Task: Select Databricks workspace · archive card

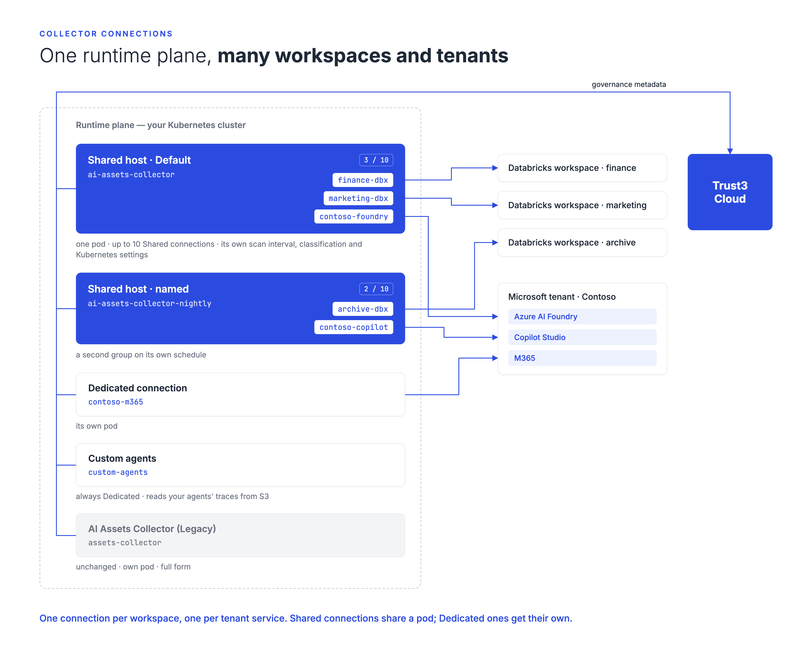Action: [582, 242]
